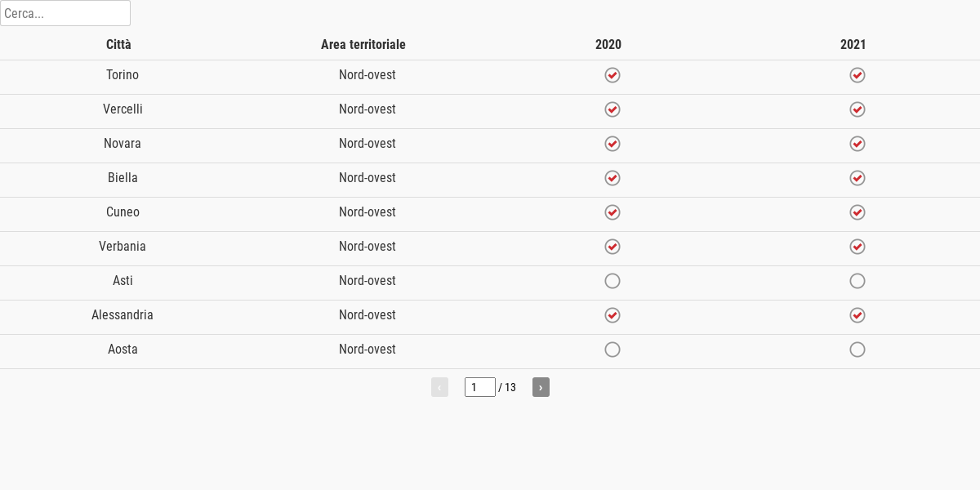
Task: Click Torino's 2020 check icon
Action: click(612, 75)
